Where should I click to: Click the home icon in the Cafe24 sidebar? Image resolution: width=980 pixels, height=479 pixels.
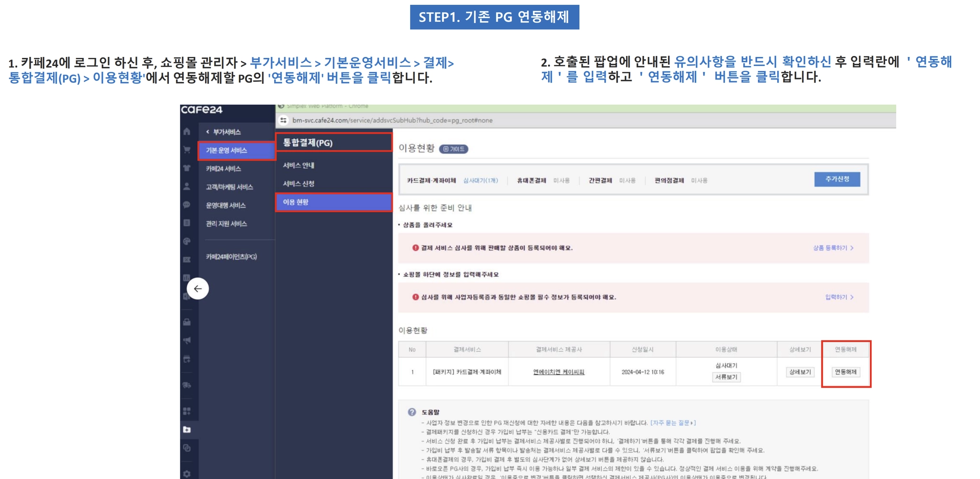pyautogui.click(x=187, y=132)
